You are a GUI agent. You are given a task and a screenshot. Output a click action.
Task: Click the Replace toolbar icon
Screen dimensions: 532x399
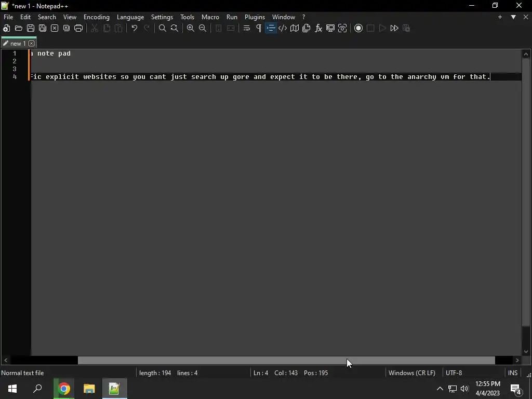pyautogui.click(x=175, y=28)
